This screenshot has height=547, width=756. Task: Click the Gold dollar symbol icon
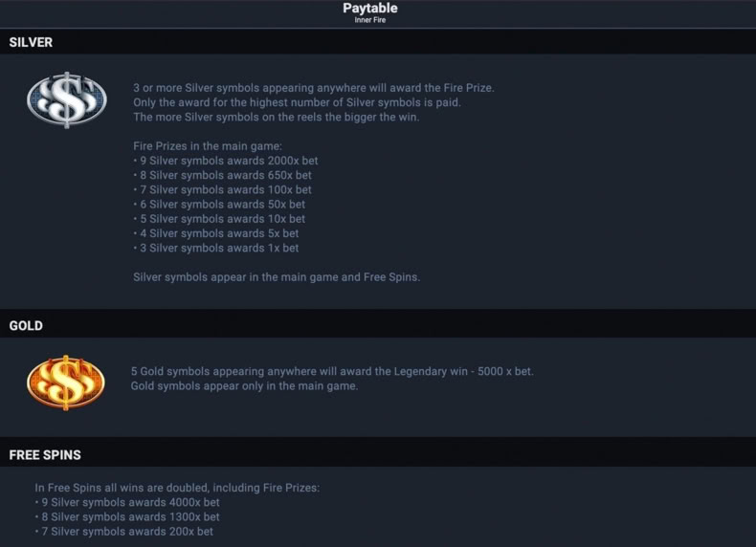click(x=66, y=383)
